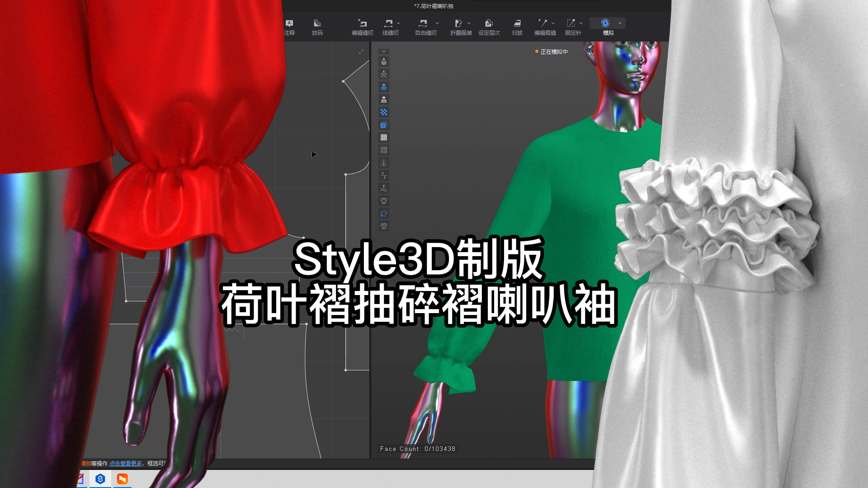The image size is (868, 488).
Task: Click the Face Count: 0/103438 readout
Action: (418, 449)
